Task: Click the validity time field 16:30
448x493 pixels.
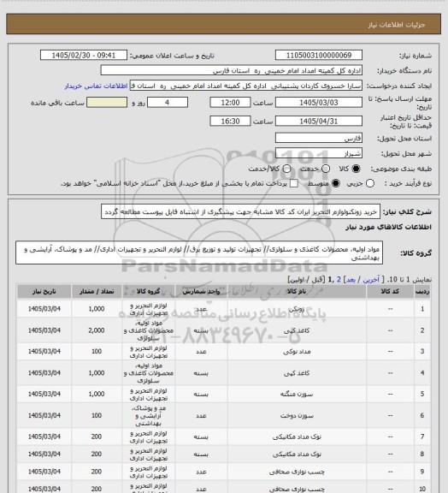Action: 230,121
